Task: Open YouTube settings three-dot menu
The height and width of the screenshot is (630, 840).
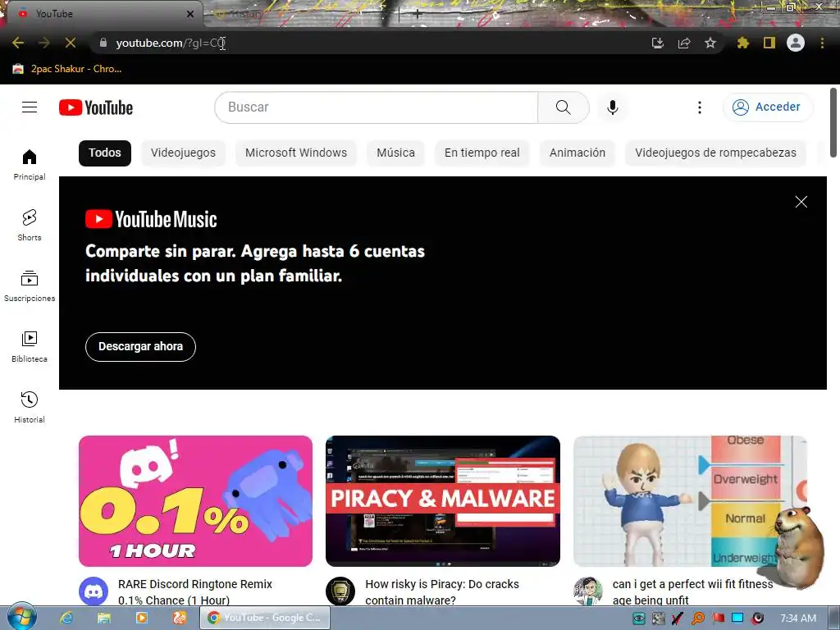Action: (x=699, y=107)
